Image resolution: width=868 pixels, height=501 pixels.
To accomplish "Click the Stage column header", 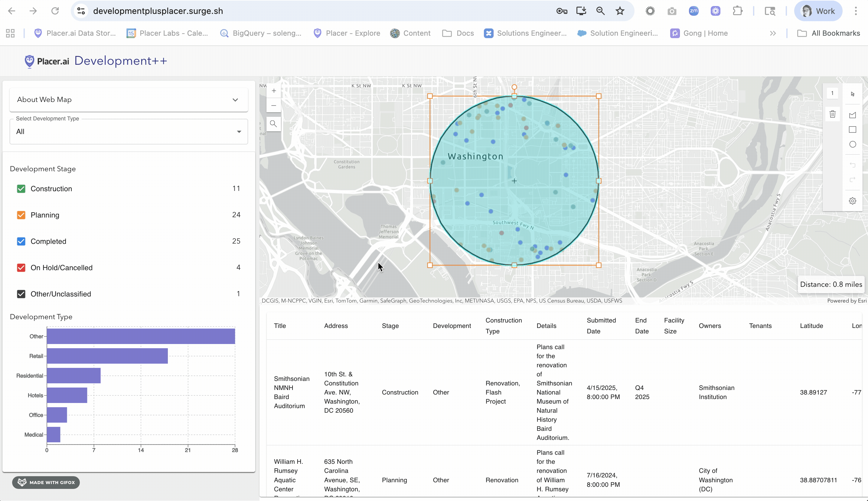I will (390, 326).
